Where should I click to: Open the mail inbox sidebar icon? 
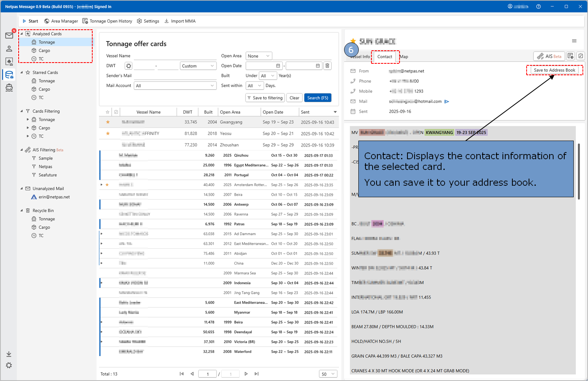pyautogui.click(x=9, y=36)
